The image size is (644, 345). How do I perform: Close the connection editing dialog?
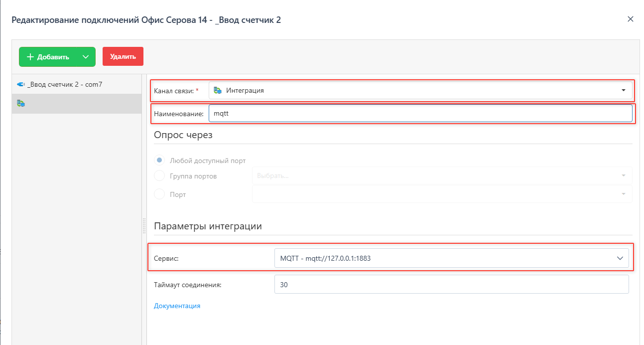coord(630,19)
